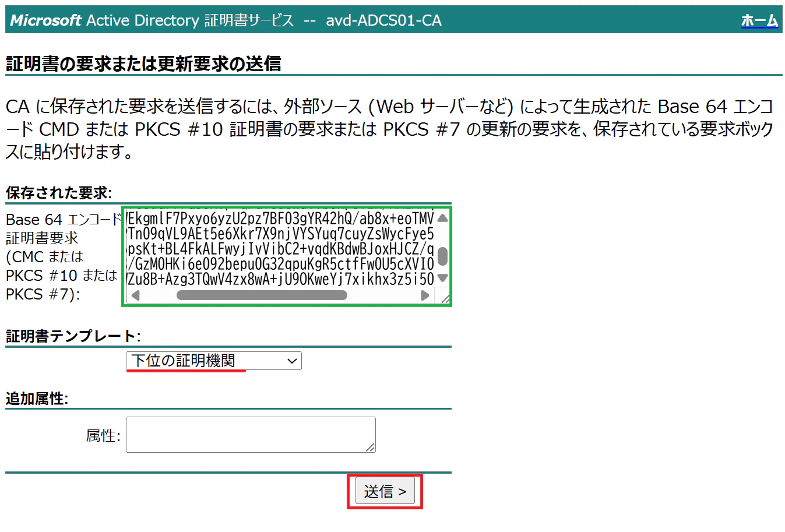
Task: Click the line starting with EkgmlF7Pxyo6yzU2pz7
Action: click(280, 219)
